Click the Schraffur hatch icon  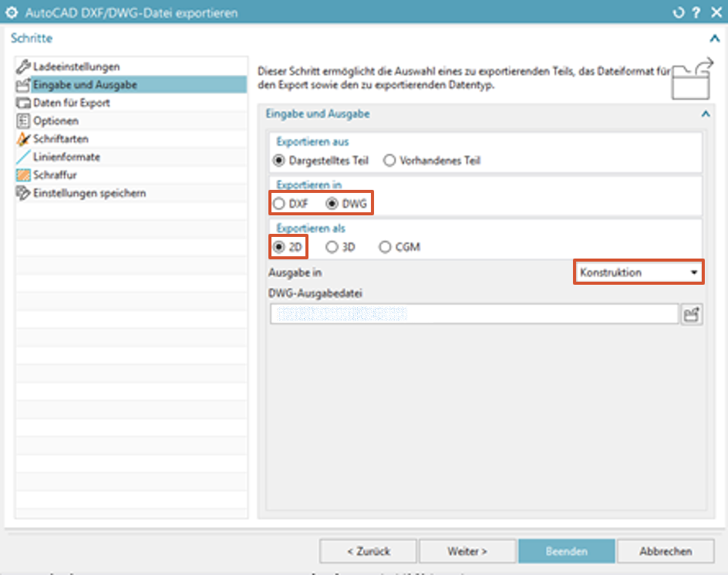(x=24, y=175)
